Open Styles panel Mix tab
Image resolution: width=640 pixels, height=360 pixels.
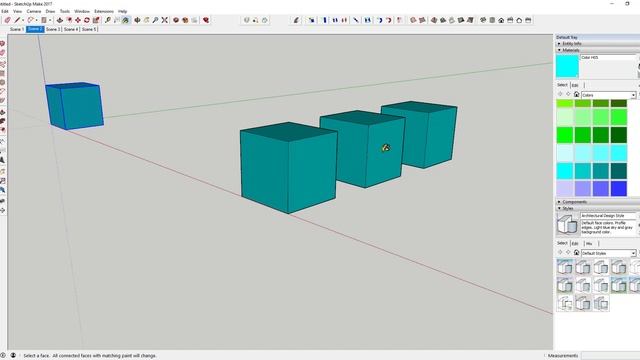tap(589, 243)
